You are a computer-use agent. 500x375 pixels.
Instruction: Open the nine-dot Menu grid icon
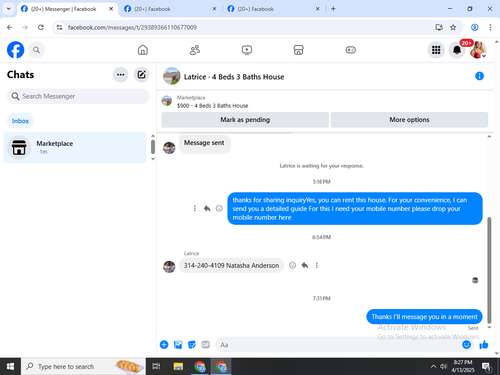pyautogui.click(x=436, y=50)
